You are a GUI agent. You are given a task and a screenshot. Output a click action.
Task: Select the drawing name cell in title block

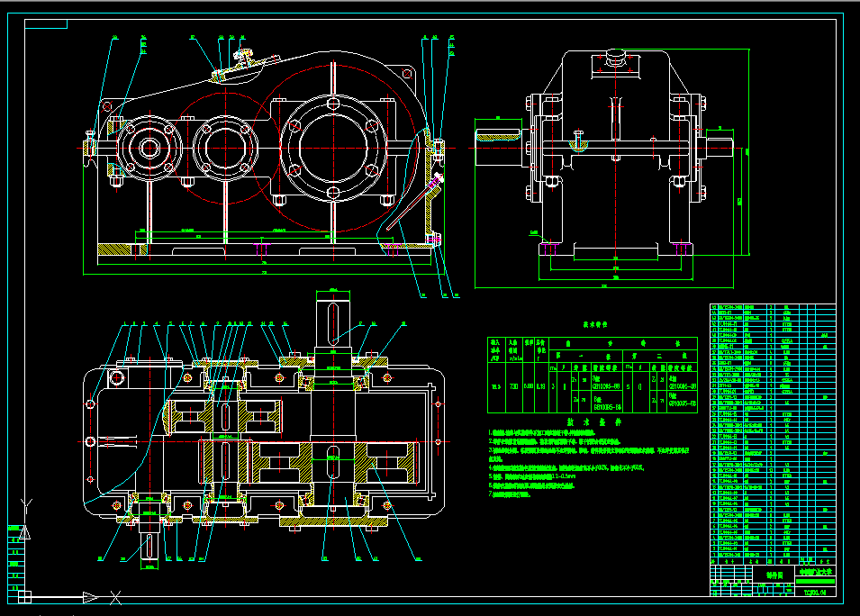click(774, 575)
